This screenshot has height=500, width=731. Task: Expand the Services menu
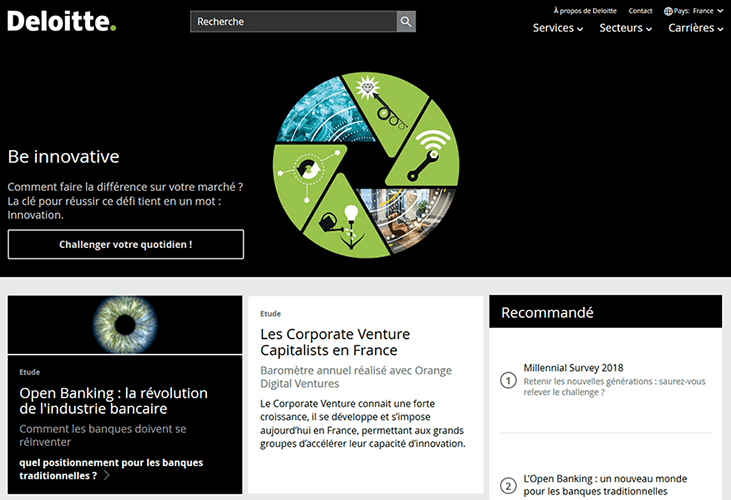[x=558, y=28]
